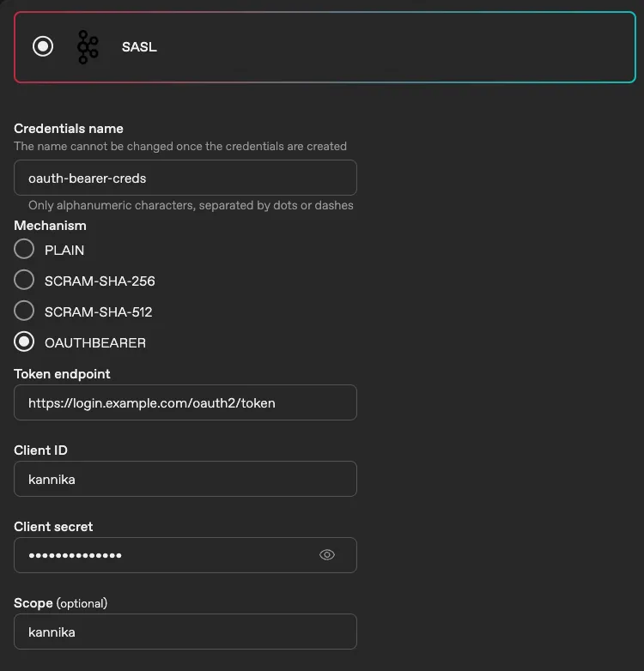Select the OAUTHBEARER mechanism radio button

click(x=24, y=342)
